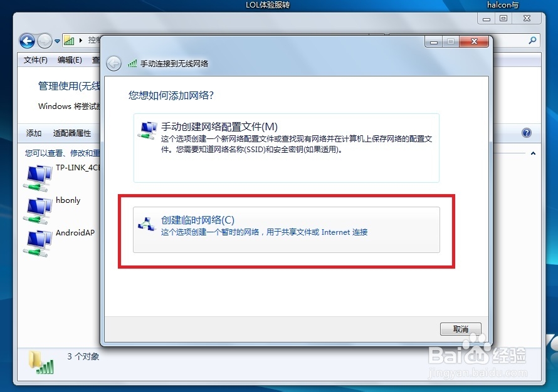This screenshot has width=558, height=392.
Task: Collapse the network list group chevron
Action: (533, 153)
